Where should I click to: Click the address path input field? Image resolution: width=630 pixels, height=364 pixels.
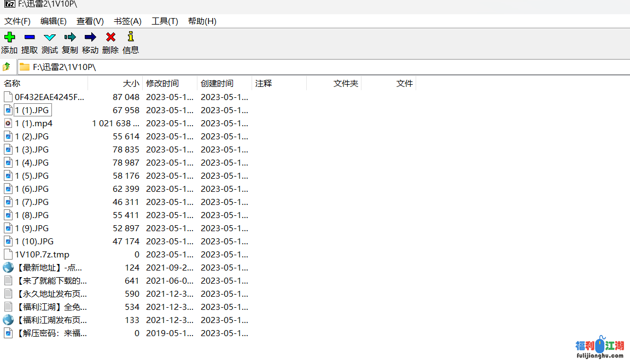(328, 67)
